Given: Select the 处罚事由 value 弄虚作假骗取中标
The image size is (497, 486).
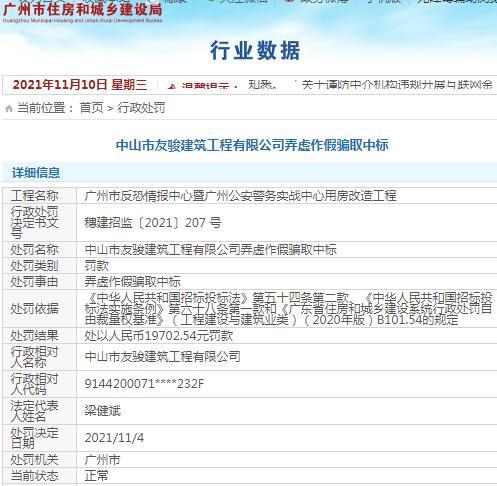Looking at the screenshot, I should pos(133,282).
